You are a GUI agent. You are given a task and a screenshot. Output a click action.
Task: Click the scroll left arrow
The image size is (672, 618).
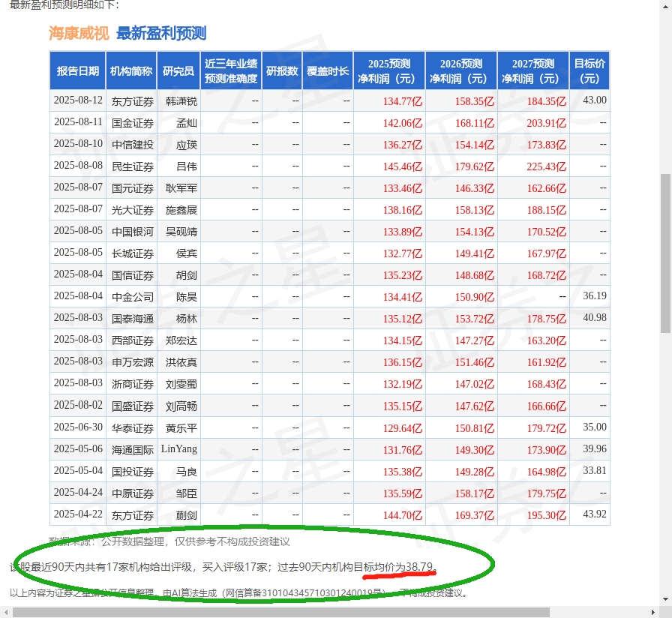(4, 612)
